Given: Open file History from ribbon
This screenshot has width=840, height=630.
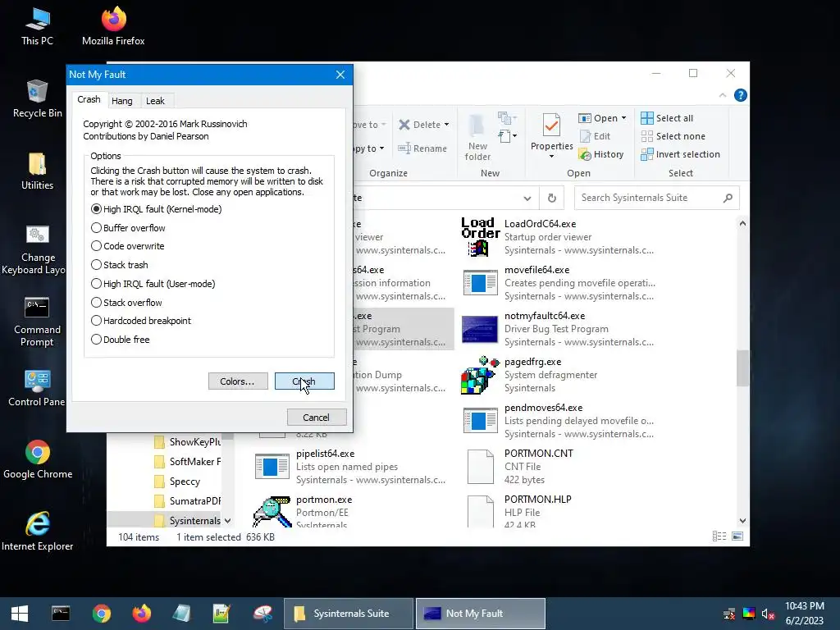Looking at the screenshot, I should [x=601, y=154].
